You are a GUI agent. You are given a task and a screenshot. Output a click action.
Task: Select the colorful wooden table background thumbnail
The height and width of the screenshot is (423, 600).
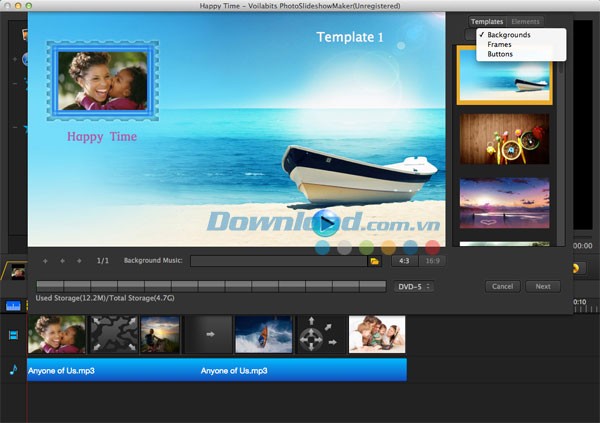click(x=504, y=139)
